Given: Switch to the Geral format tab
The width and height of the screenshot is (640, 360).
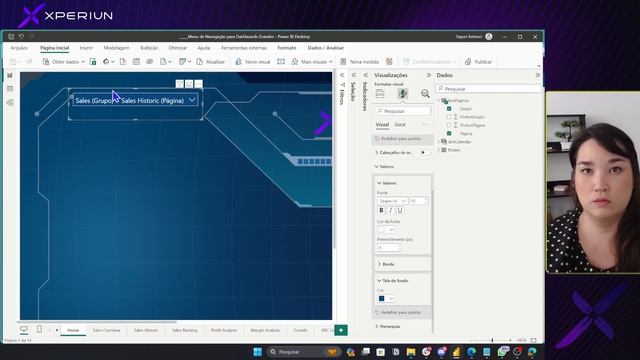Looking at the screenshot, I should coord(400,124).
